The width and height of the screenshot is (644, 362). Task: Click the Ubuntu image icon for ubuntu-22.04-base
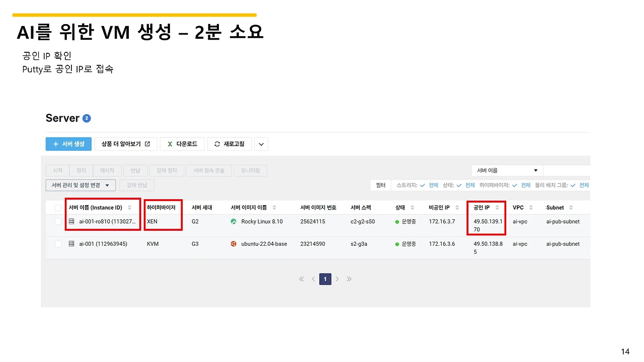point(233,244)
